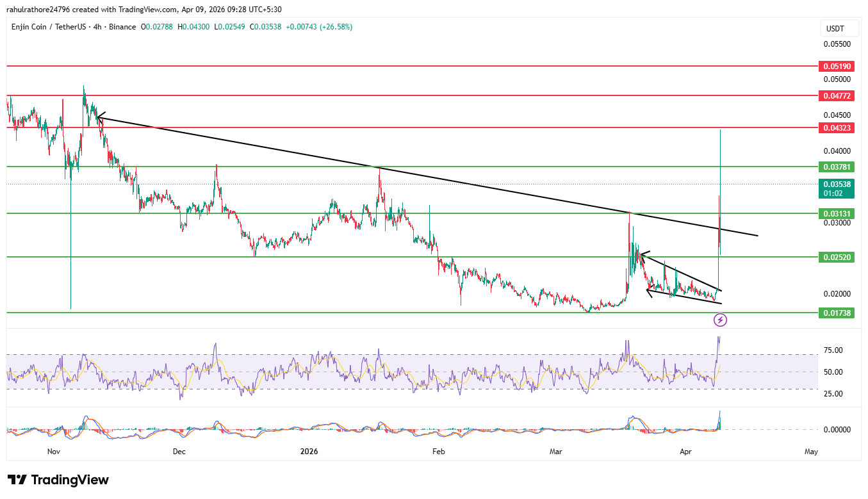
Task: Select the 2026 label on the time axis
Action: (309, 452)
